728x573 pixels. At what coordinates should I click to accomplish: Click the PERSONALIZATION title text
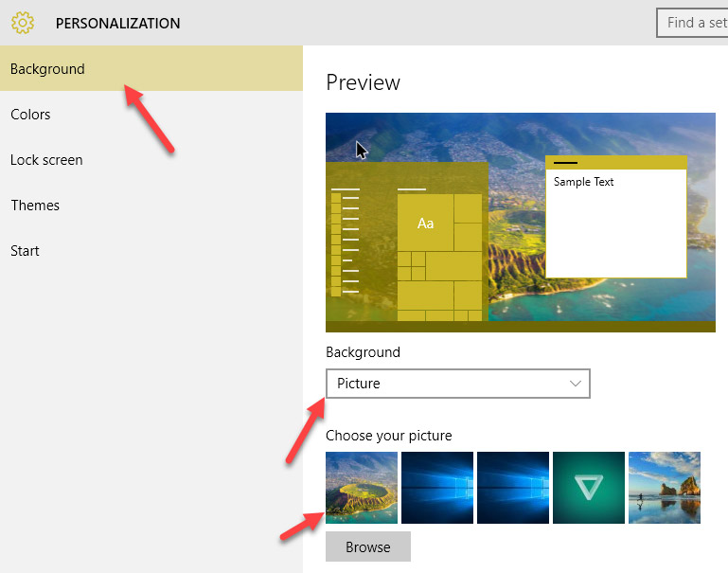pos(118,24)
